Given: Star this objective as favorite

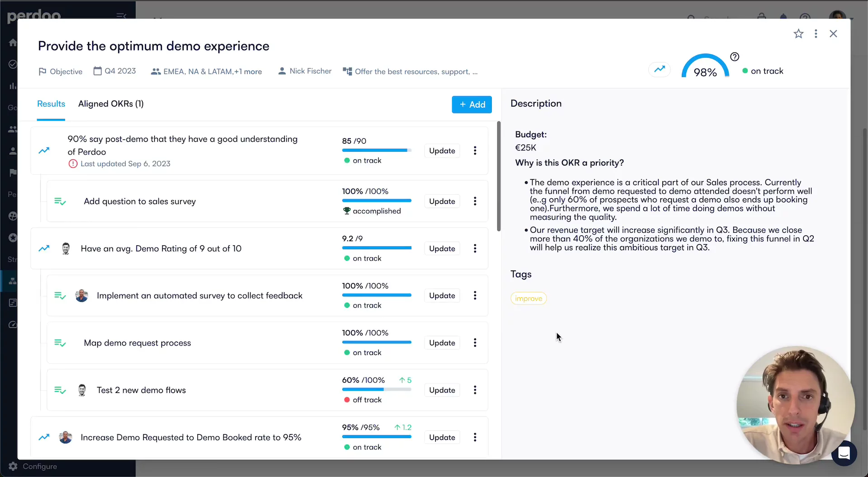Looking at the screenshot, I should coord(798,34).
